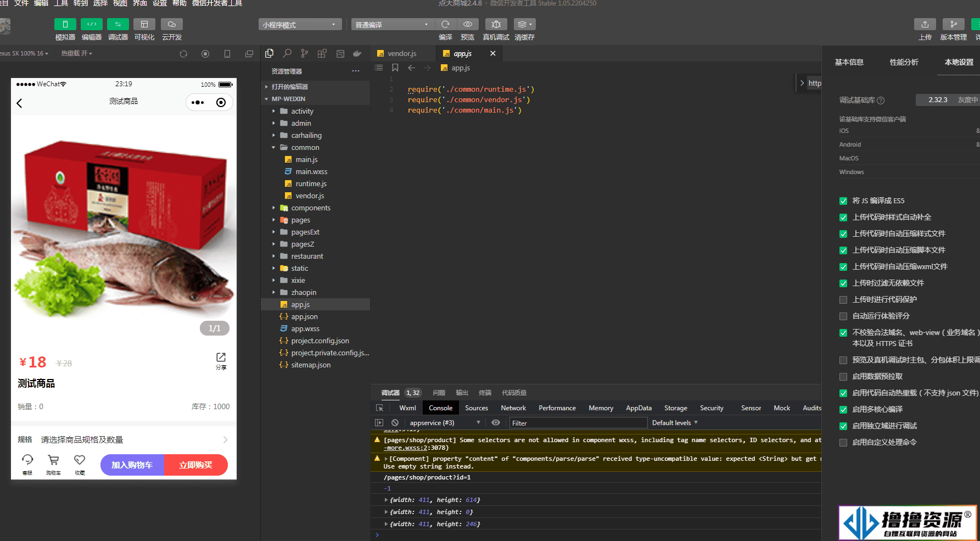The width and height of the screenshot is (980, 541).
Task: Clear the console with the ban icon
Action: pos(395,423)
